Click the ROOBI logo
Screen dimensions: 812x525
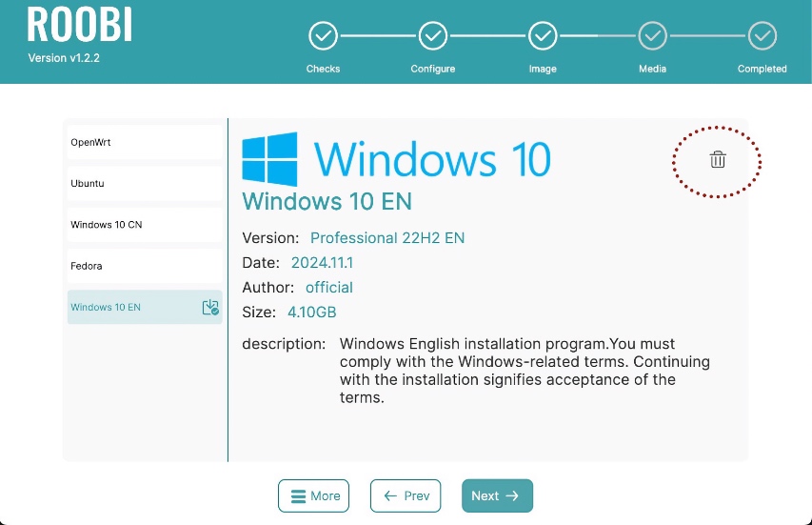point(80,24)
